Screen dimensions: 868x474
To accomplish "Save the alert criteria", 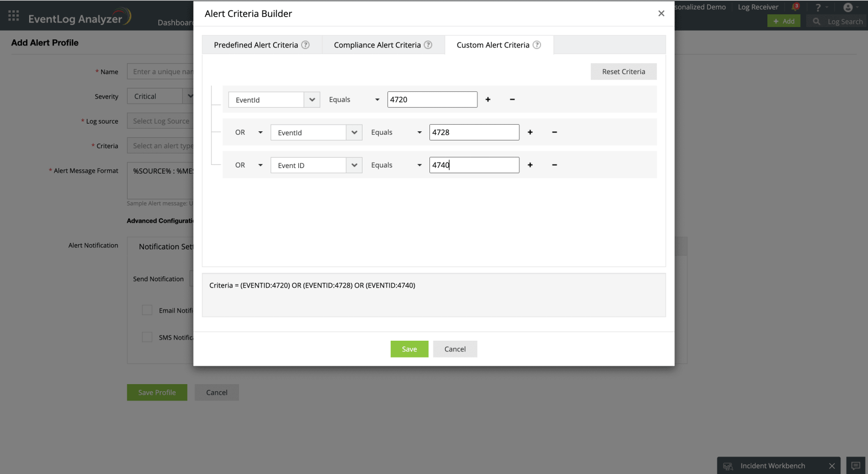I will (409, 349).
